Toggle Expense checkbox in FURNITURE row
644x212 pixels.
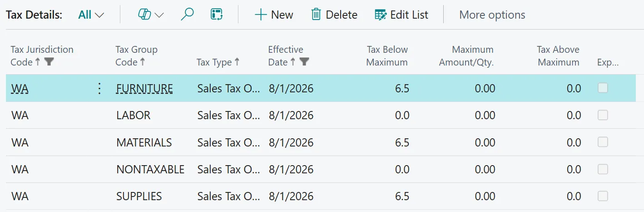[603, 88]
